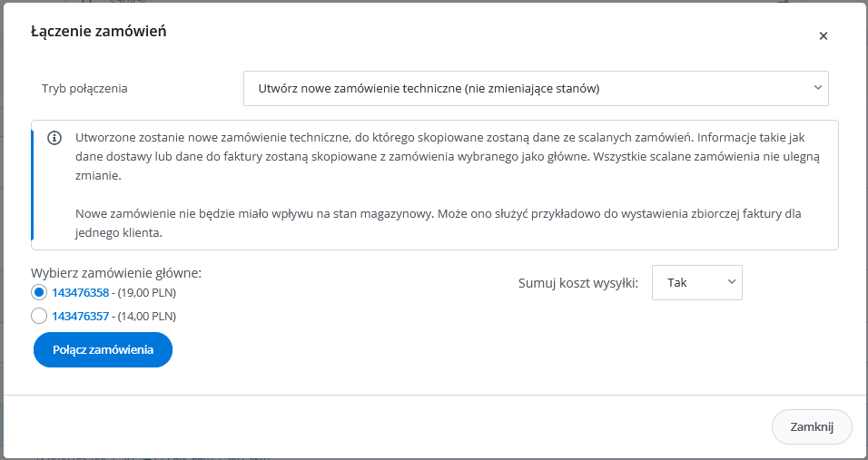Viewport: 868px width, 460px height.
Task: Click the Wybierz zamówienie główne label
Action: [x=116, y=273]
